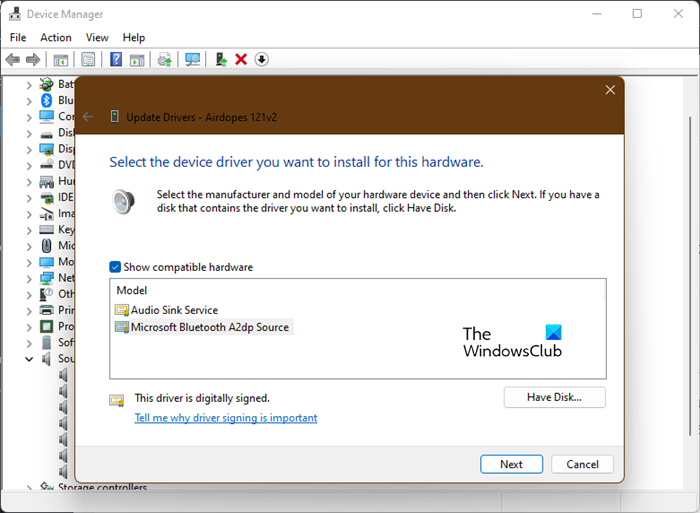Click the Properties toolbar icon
This screenshot has width=700, height=513.
tap(89, 60)
